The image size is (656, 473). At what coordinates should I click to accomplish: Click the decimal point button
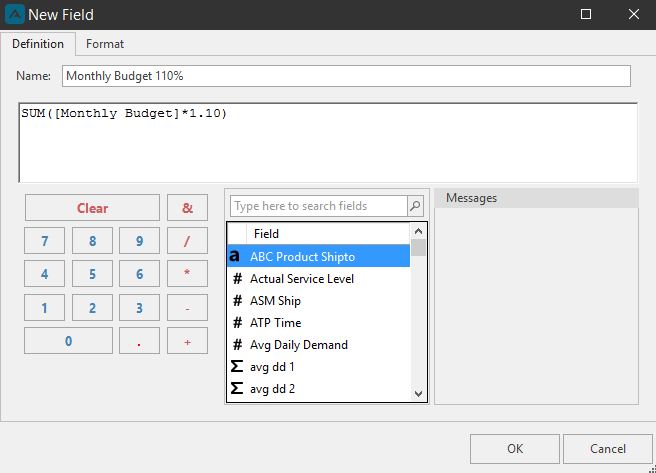[139, 341]
